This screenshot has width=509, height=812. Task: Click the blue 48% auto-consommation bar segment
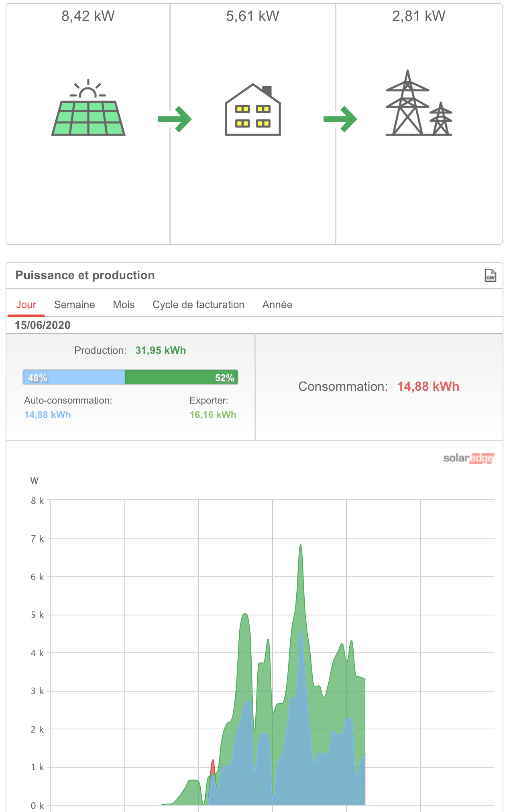pyautogui.click(x=74, y=378)
